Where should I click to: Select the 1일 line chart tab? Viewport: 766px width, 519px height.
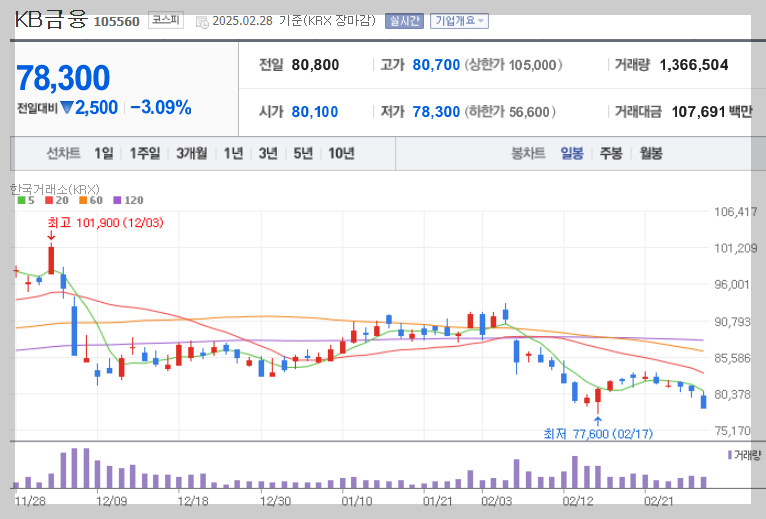tap(104, 153)
